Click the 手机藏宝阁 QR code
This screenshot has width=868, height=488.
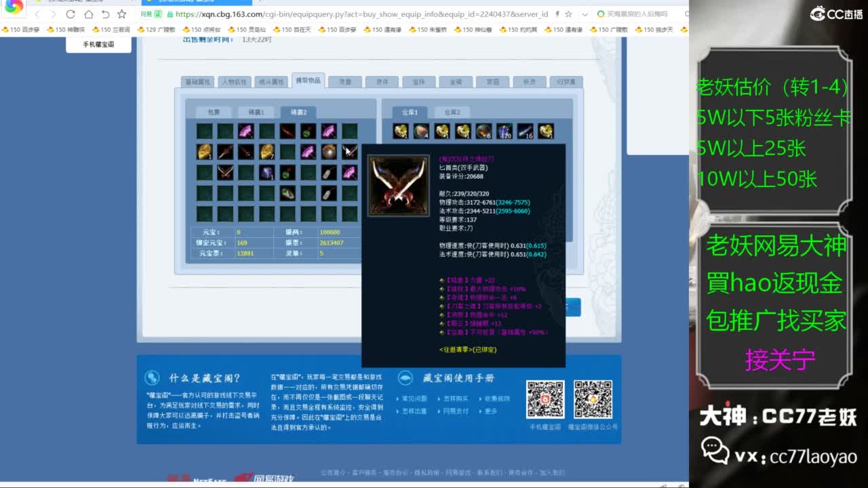click(545, 399)
